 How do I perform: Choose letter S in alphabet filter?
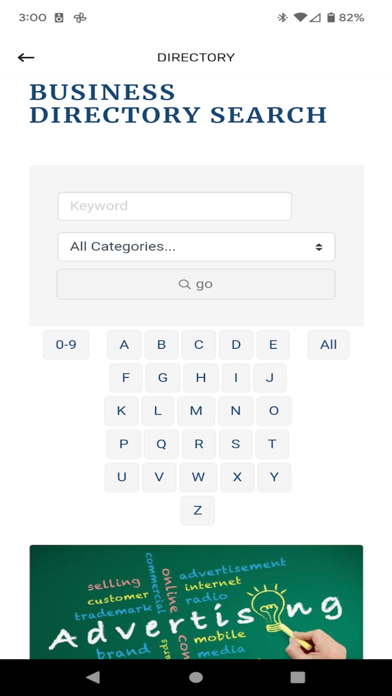tap(236, 444)
